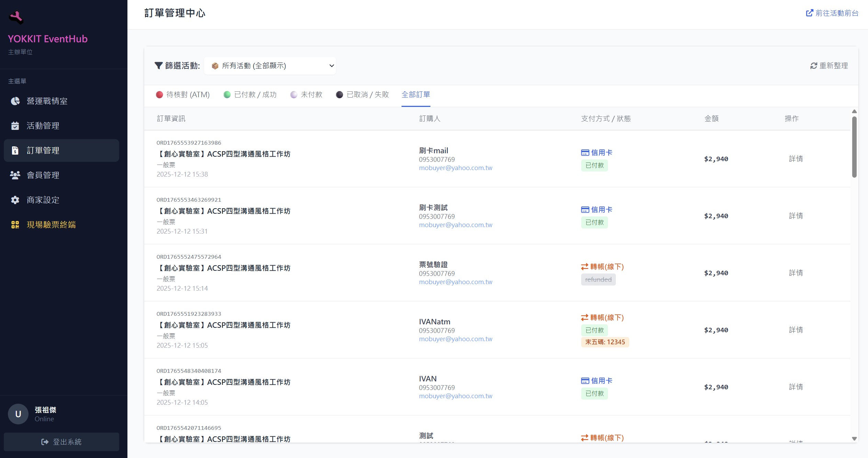Open the 營運戰情室 dashboard icon
Screen dimensions: 868x458
coord(15,101)
